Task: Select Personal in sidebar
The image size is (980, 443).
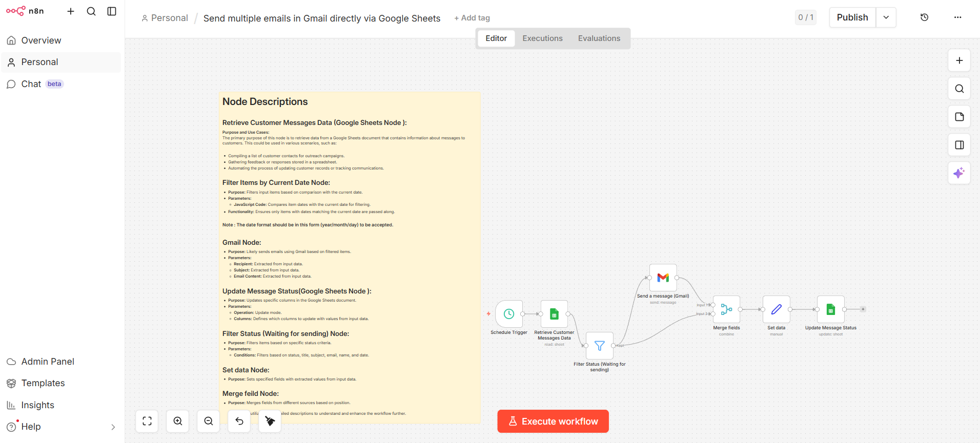Action: [62, 62]
